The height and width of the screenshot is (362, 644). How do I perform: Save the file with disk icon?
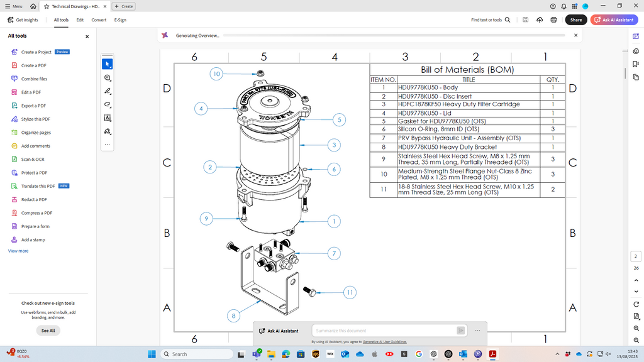point(525,19)
